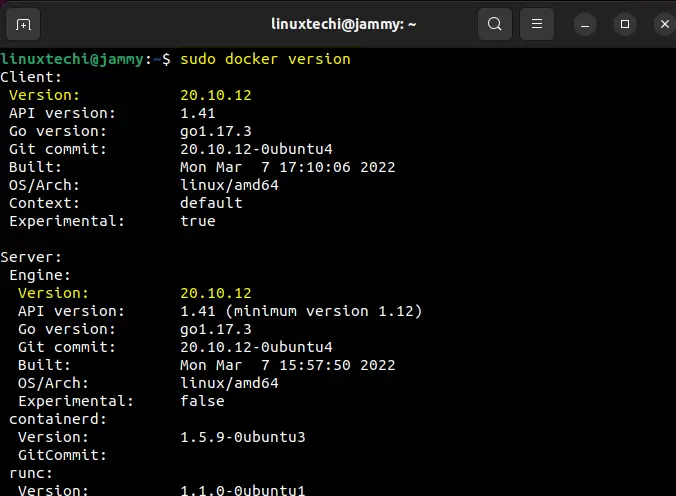
Task: Click the Server built time 15:57:50
Action: coord(315,365)
